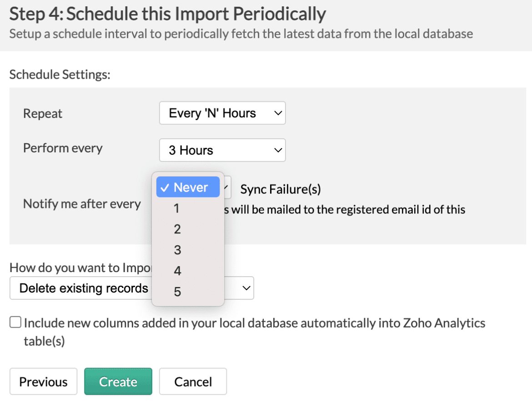Select "3" from the failure count list

(x=177, y=250)
